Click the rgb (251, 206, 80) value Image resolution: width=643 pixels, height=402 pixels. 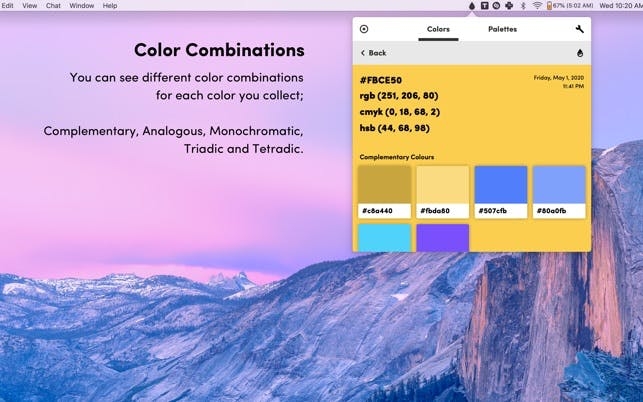(399, 96)
